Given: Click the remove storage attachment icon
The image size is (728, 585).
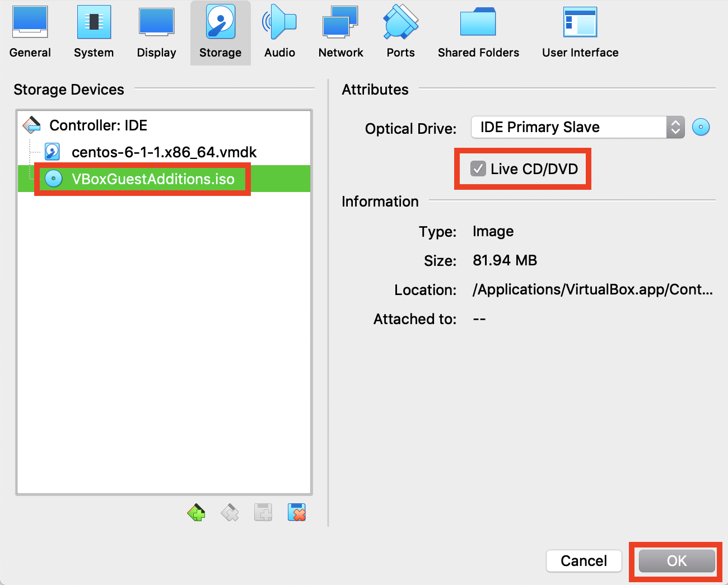Looking at the screenshot, I should (x=297, y=512).
